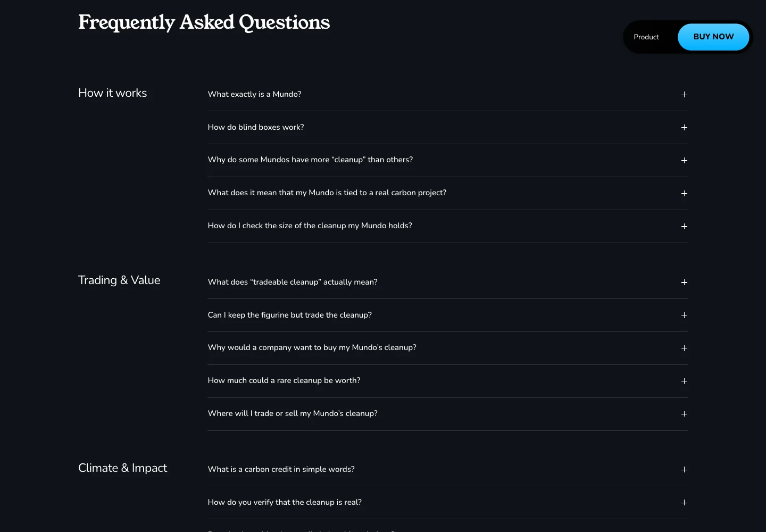Expand plus icon for checking cleanup size question
The image size is (766, 532).
click(x=684, y=227)
